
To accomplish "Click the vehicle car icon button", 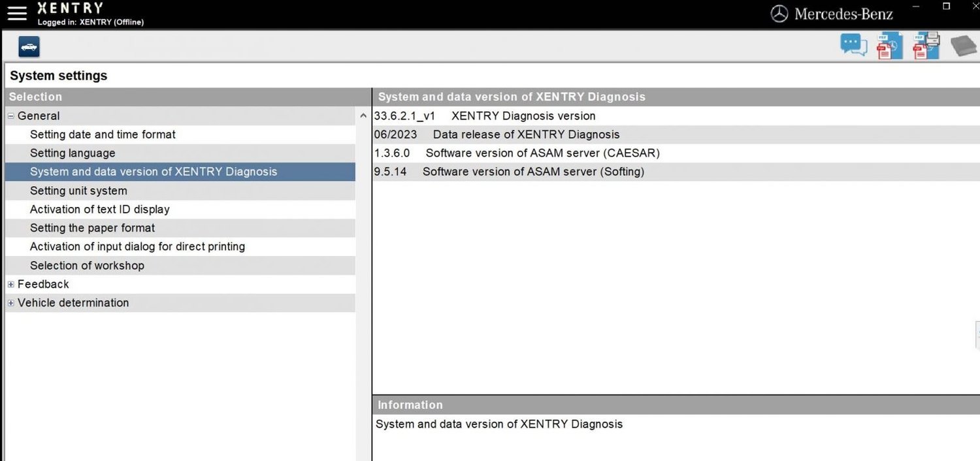I will [29, 47].
